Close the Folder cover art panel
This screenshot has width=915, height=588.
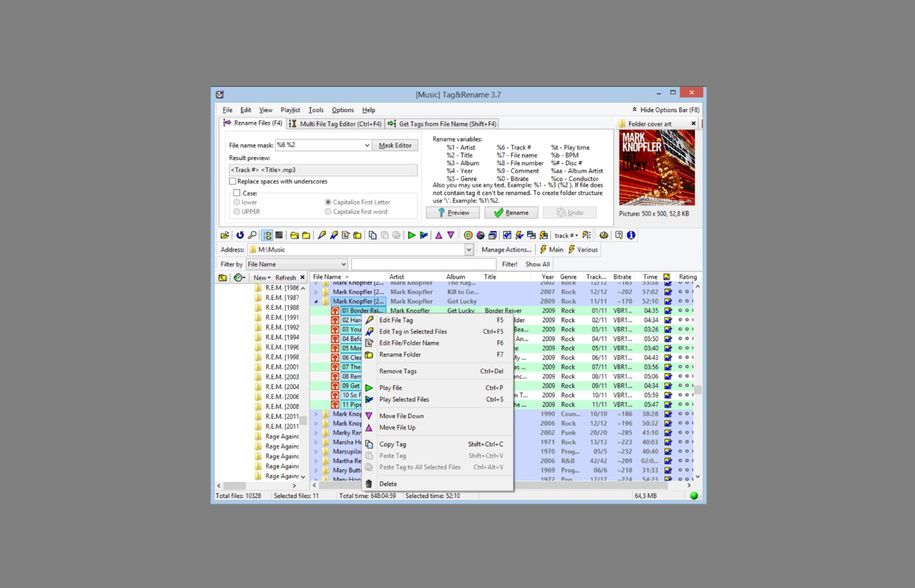[693, 123]
